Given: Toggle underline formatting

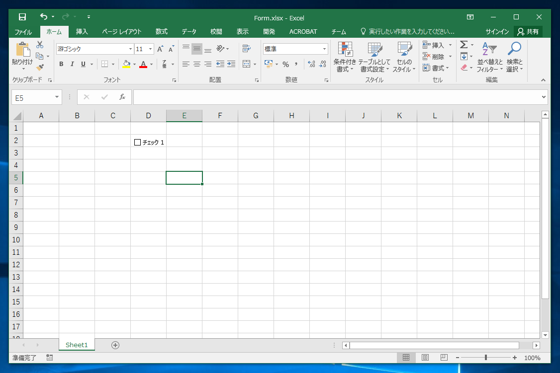Looking at the screenshot, I should pos(83,64).
